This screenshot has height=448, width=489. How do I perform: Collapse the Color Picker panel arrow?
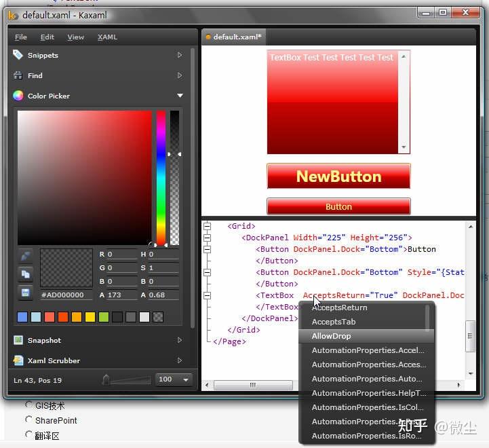coord(180,96)
